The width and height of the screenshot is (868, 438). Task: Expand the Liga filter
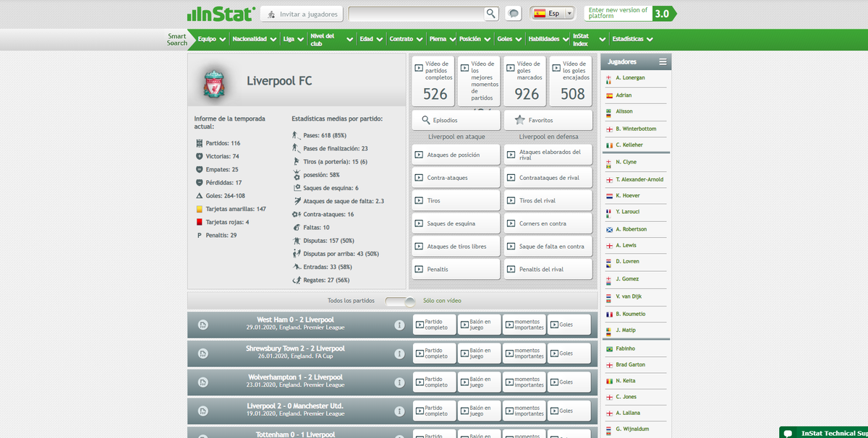[294, 39]
